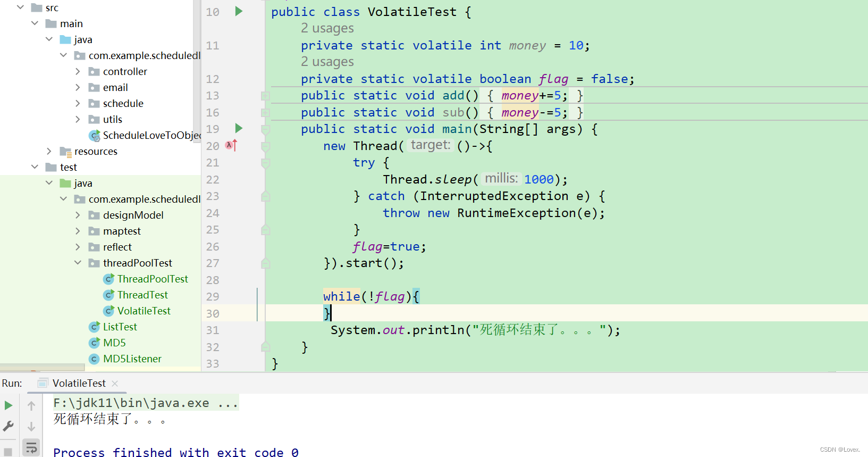Image resolution: width=868 pixels, height=457 pixels.
Task: Rerun VolatileTest in the Run panel
Action: [x=9, y=405]
